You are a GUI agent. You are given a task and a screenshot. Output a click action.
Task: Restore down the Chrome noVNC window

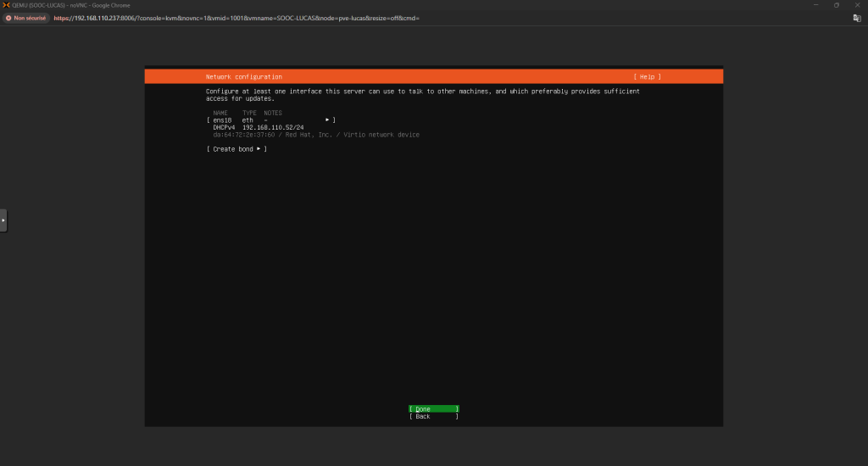click(x=836, y=5)
